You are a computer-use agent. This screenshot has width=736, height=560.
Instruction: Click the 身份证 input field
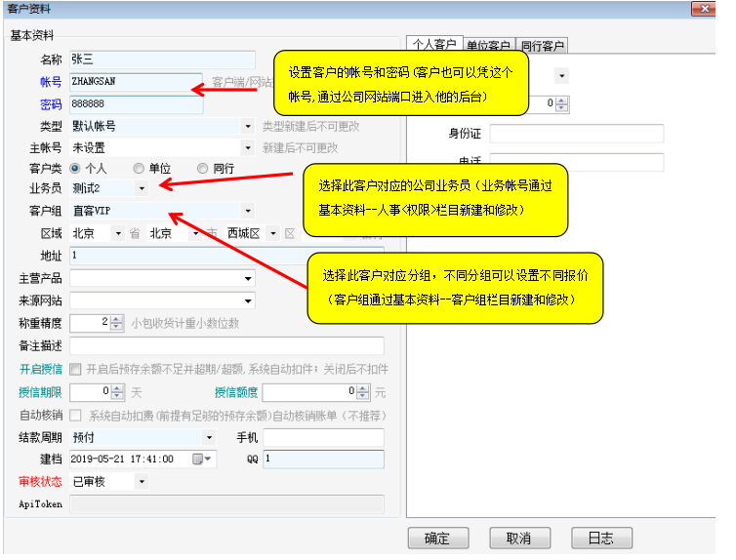coord(576,134)
